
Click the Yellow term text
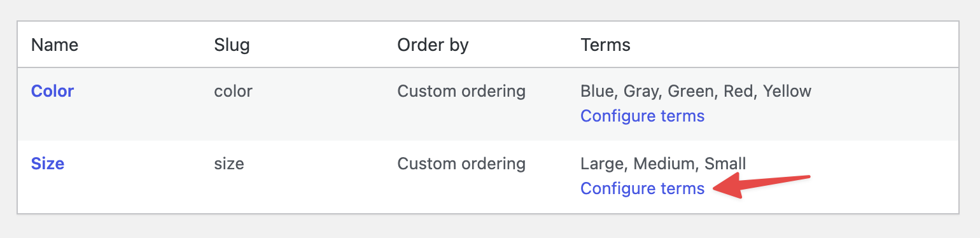coord(787,91)
